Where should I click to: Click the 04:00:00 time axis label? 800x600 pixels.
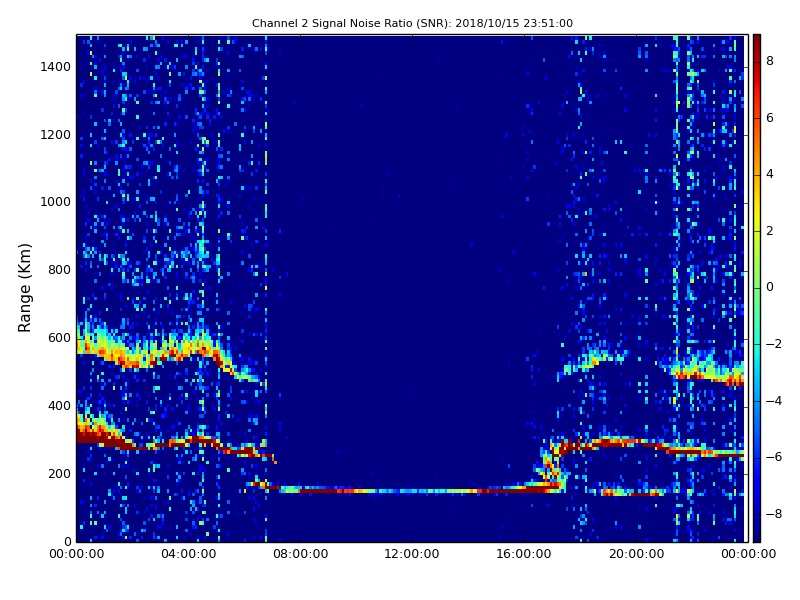189,554
